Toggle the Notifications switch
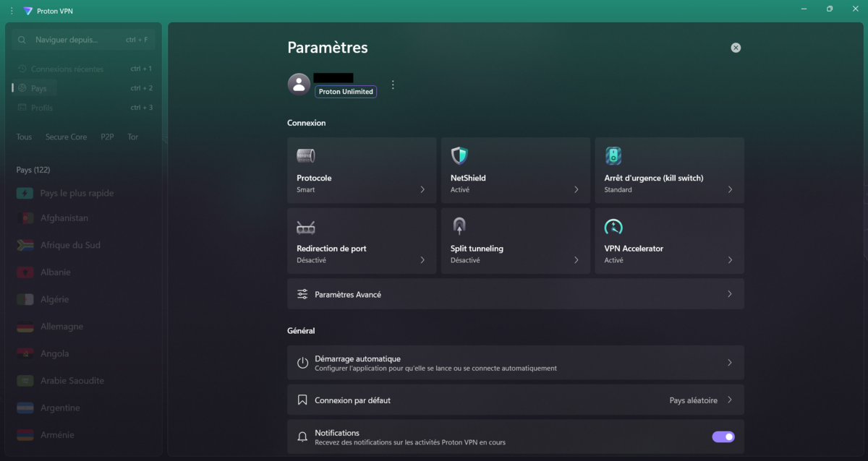The image size is (868, 461). point(723,437)
